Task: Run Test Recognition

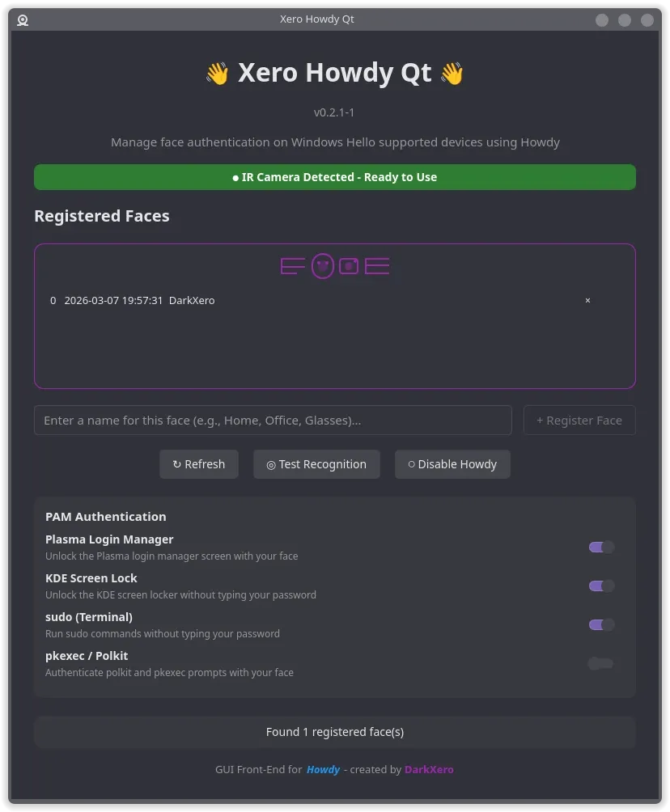Action: pyautogui.click(x=316, y=463)
